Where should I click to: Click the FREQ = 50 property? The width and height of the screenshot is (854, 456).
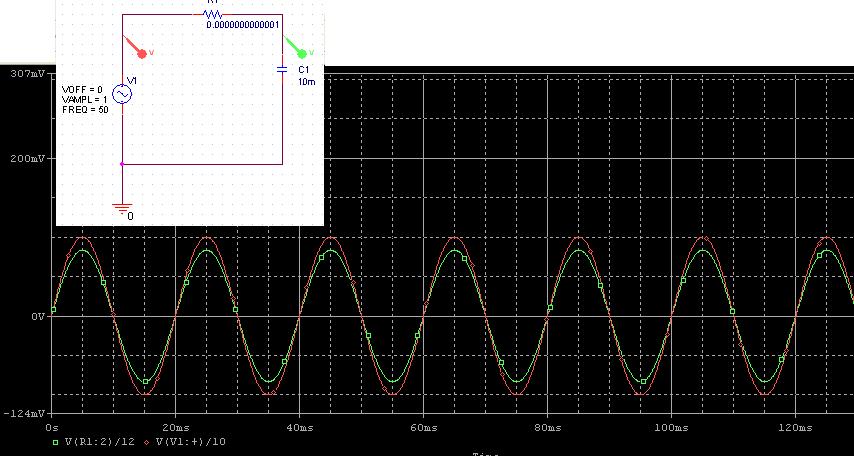point(85,109)
